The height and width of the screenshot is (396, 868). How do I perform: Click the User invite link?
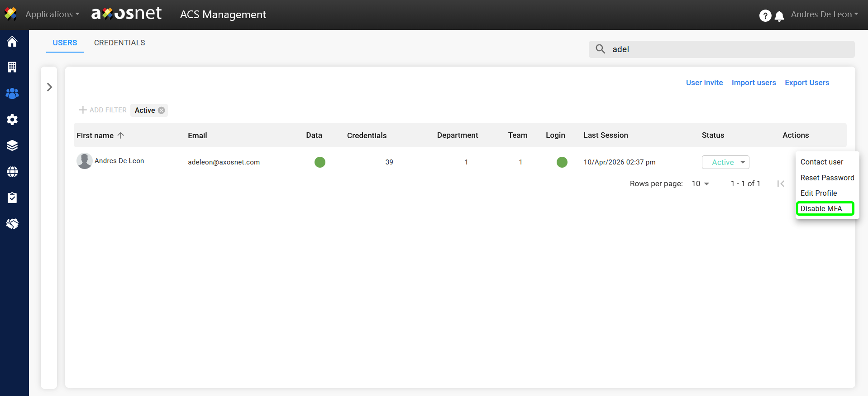tap(704, 82)
